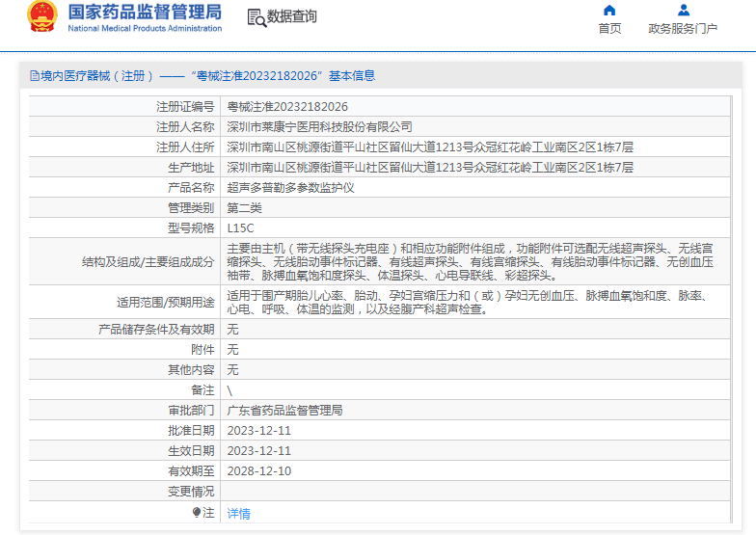
Task: Click 无 in 产品储存条件及有效期 row
Action: coord(233,330)
